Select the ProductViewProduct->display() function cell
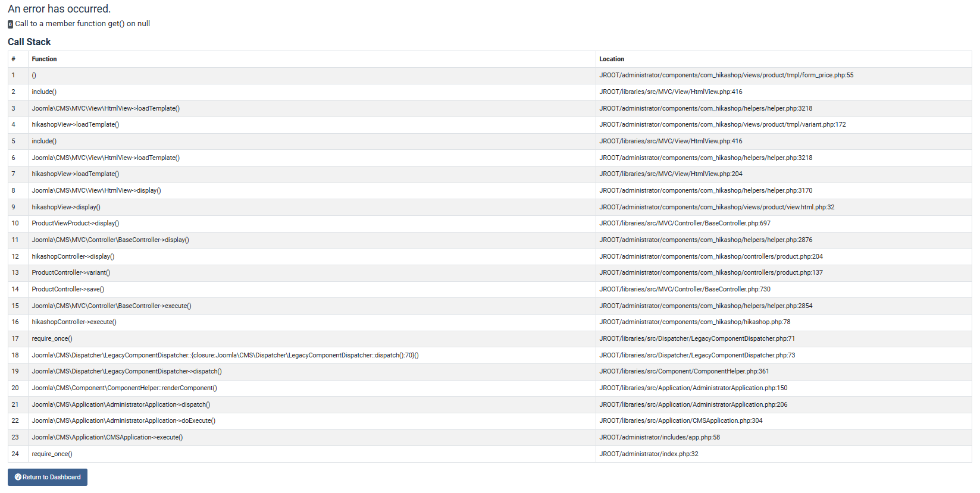 [x=76, y=223]
